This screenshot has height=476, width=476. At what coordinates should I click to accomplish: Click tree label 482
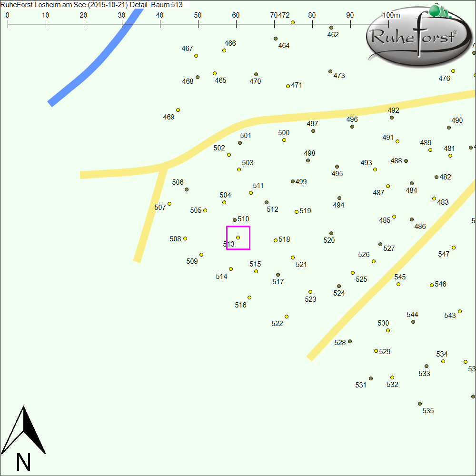tap(445, 177)
